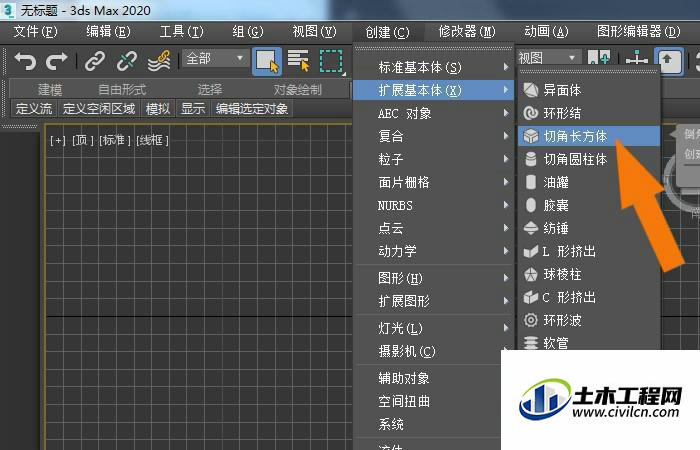Click the 模拟 button
The image size is (700, 450).
click(158, 108)
